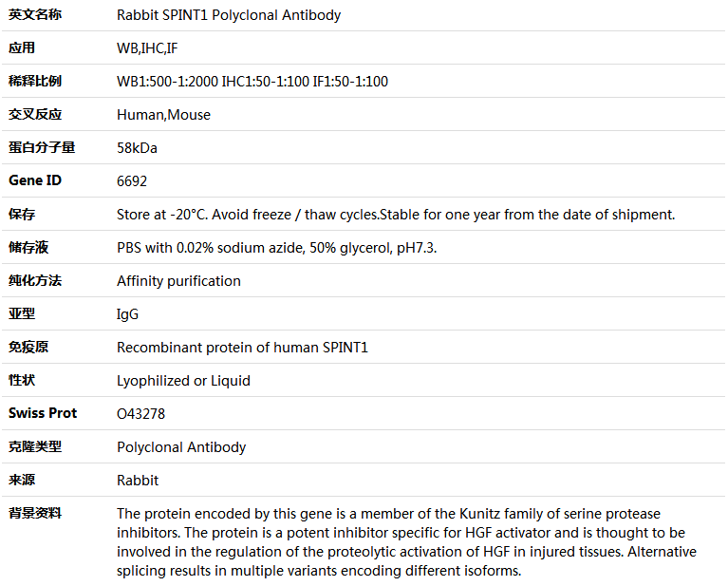Click the dilution ratio text starting with WB1:500-1:2000
This screenshot has height=586, width=728.
pos(252,82)
